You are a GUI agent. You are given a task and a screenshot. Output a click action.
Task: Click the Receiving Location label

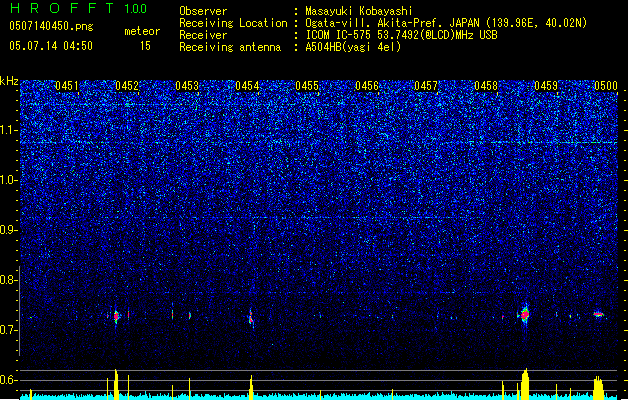pyautogui.click(x=233, y=23)
